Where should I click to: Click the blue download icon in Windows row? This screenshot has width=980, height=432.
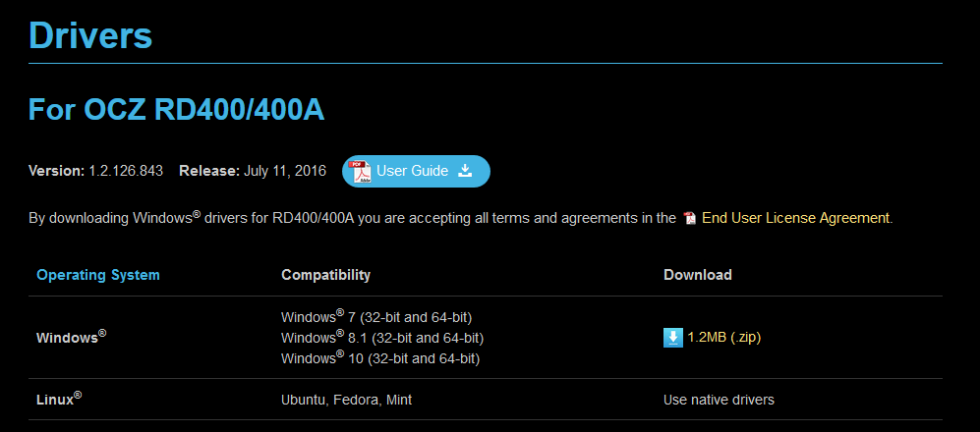pos(673,338)
